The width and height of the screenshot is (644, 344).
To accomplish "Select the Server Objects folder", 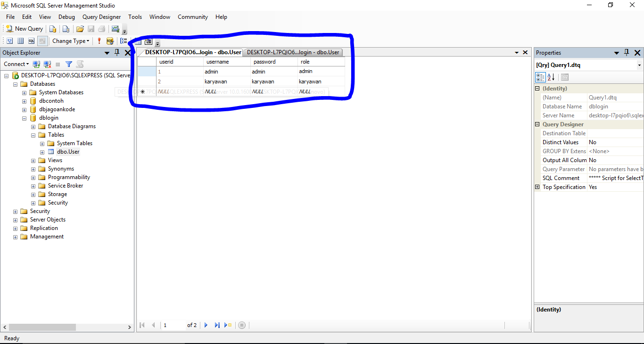I will pyautogui.click(x=48, y=220).
